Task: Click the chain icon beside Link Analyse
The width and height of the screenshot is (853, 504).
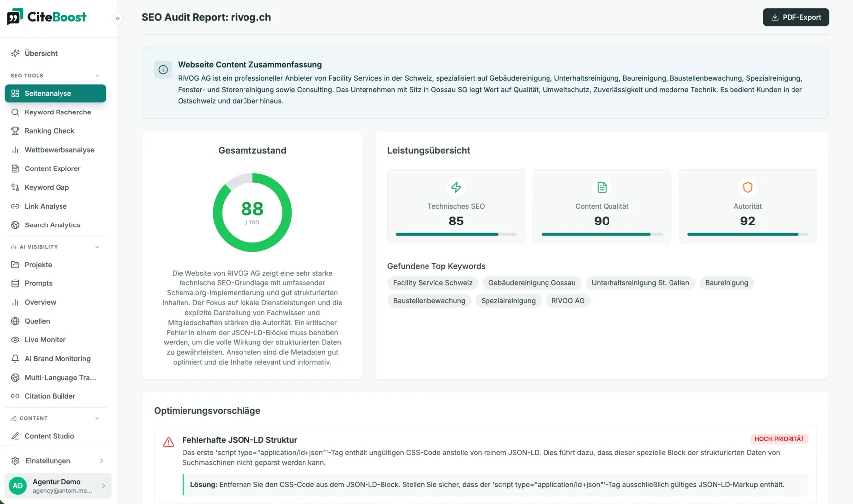Action: (15, 206)
